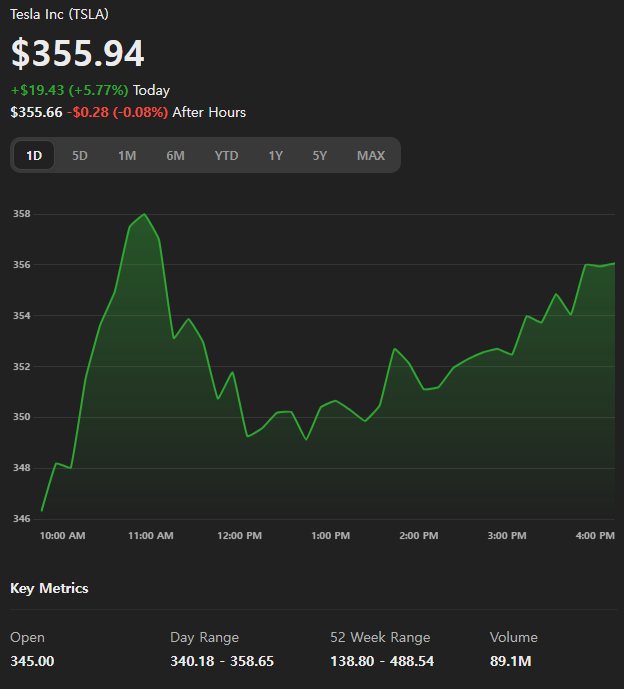The image size is (624, 689).
Task: Click the Today label
Action: [x=151, y=90]
